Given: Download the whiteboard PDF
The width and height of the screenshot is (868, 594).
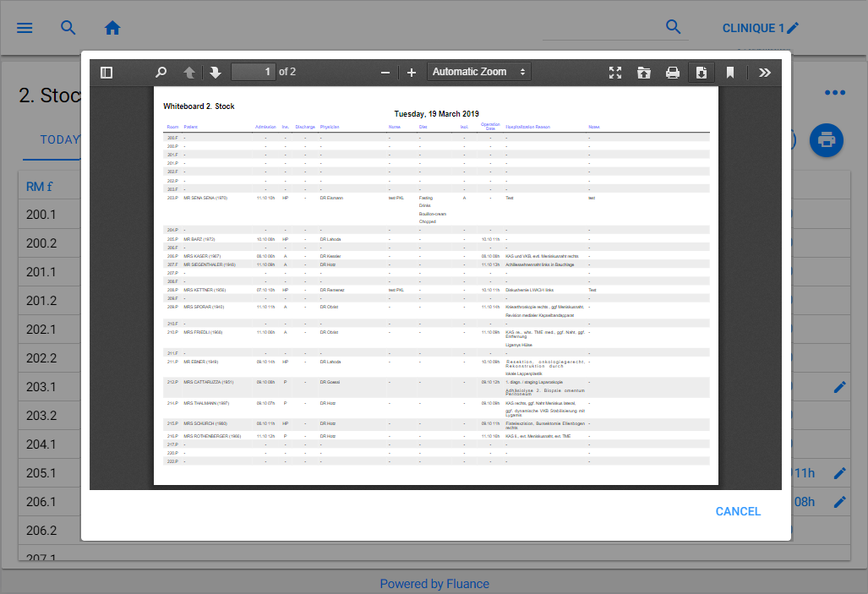Looking at the screenshot, I should [701, 73].
